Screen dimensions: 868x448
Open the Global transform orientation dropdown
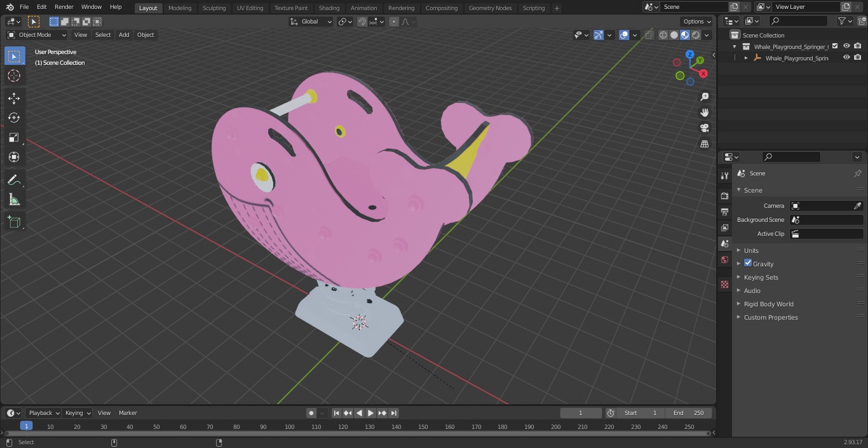pyautogui.click(x=311, y=22)
